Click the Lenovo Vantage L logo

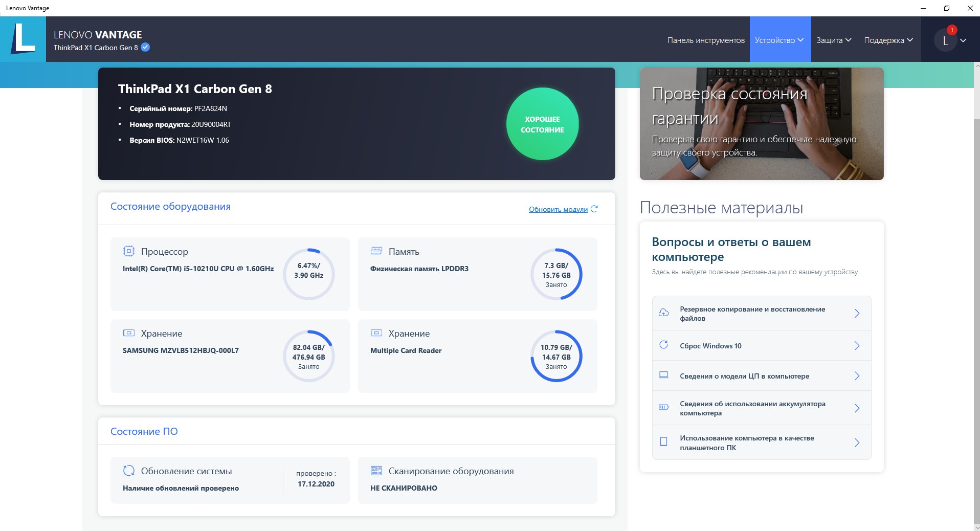pyautogui.click(x=23, y=39)
